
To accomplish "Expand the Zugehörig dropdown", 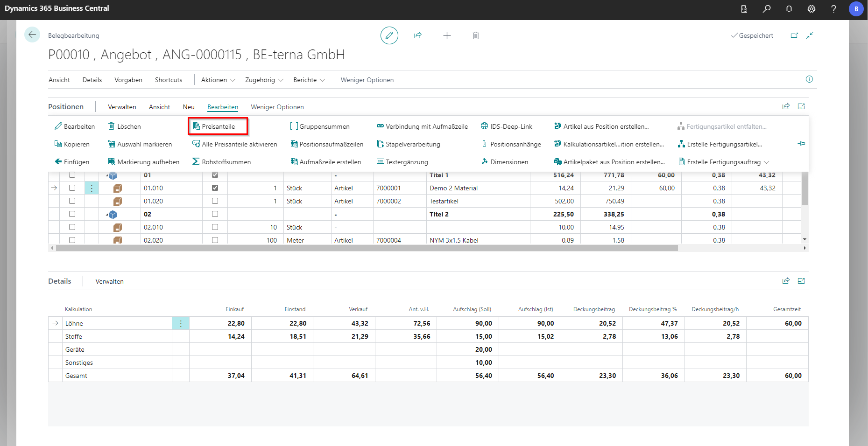I will click(x=264, y=80).
